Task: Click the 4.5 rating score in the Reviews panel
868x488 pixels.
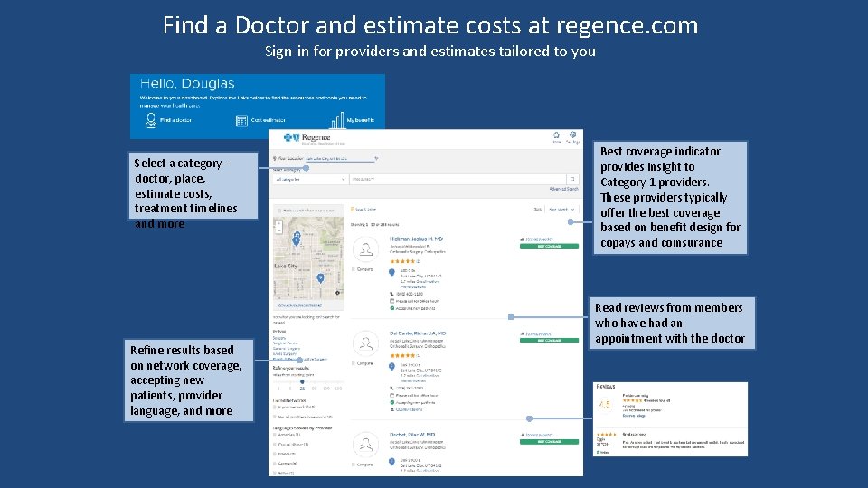Action: (x=605, y=405)
